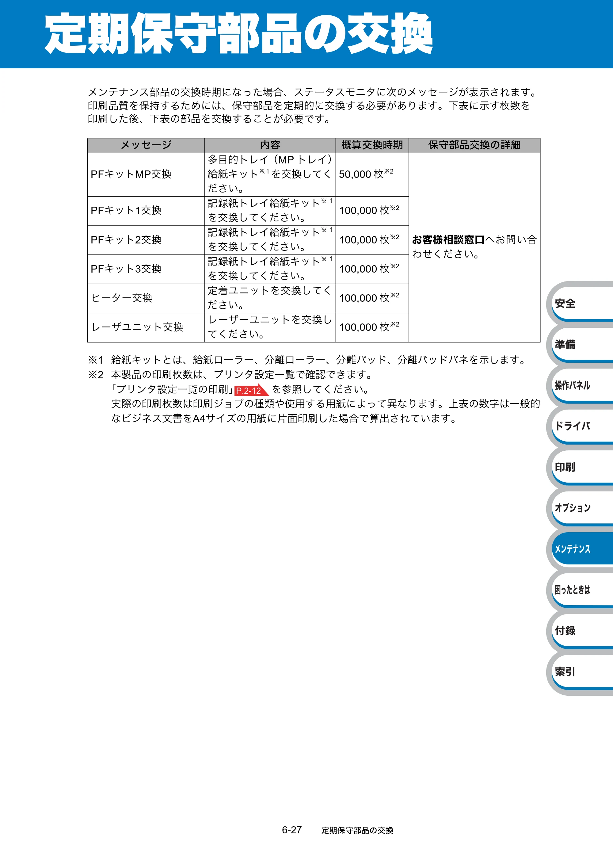Click the PFキット3交換 message cell
This screenshot has height=868, width=613.
(146, 269)
